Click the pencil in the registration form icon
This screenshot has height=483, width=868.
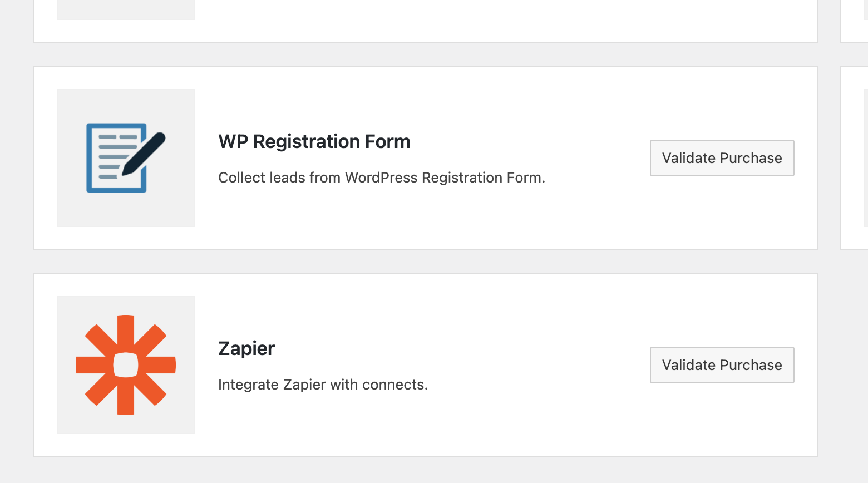click(x=145, y=152)
